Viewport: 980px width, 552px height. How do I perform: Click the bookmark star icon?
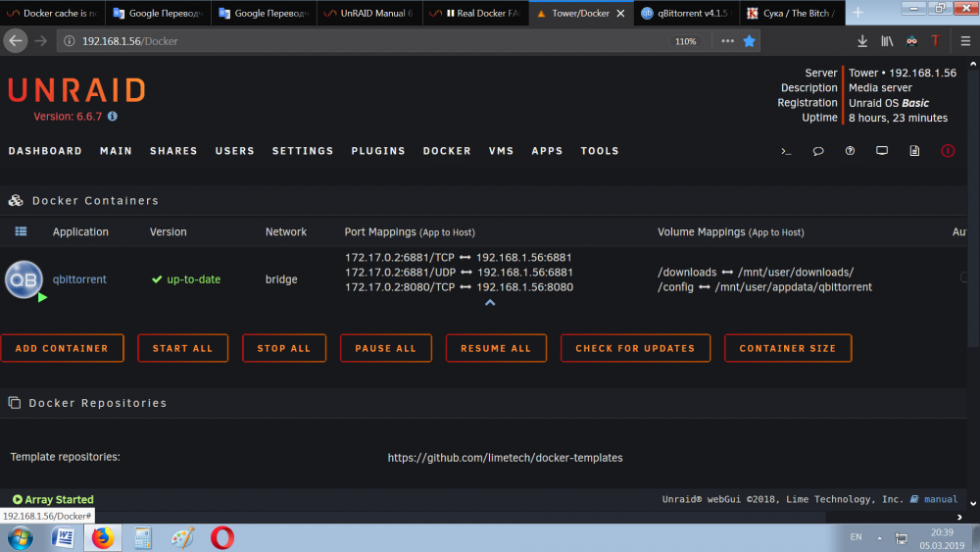(750, 41)
